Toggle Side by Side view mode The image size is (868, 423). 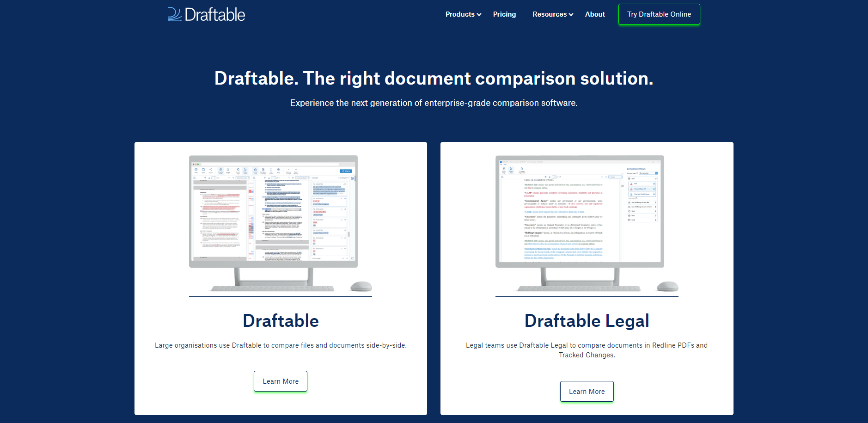point(220,170)
